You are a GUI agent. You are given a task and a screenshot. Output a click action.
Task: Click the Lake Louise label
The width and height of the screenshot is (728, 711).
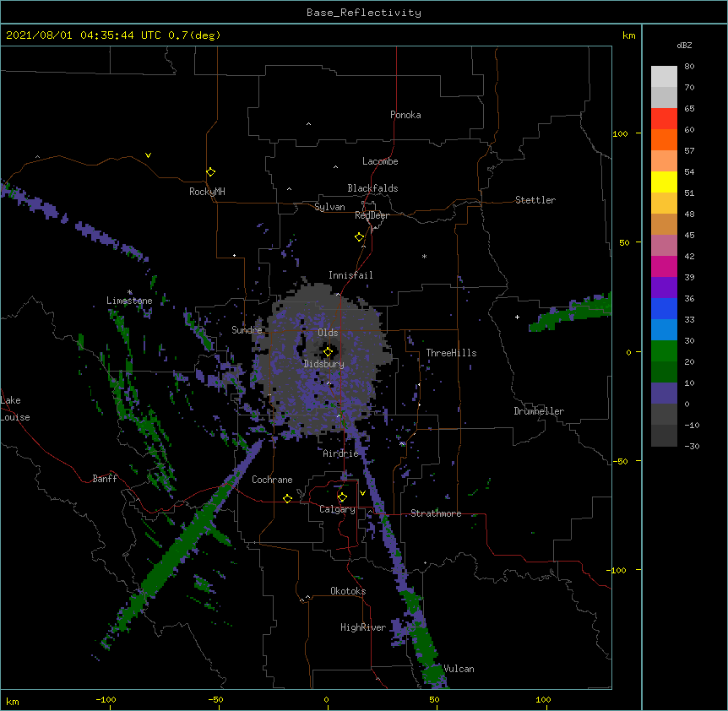coord(15,409)
